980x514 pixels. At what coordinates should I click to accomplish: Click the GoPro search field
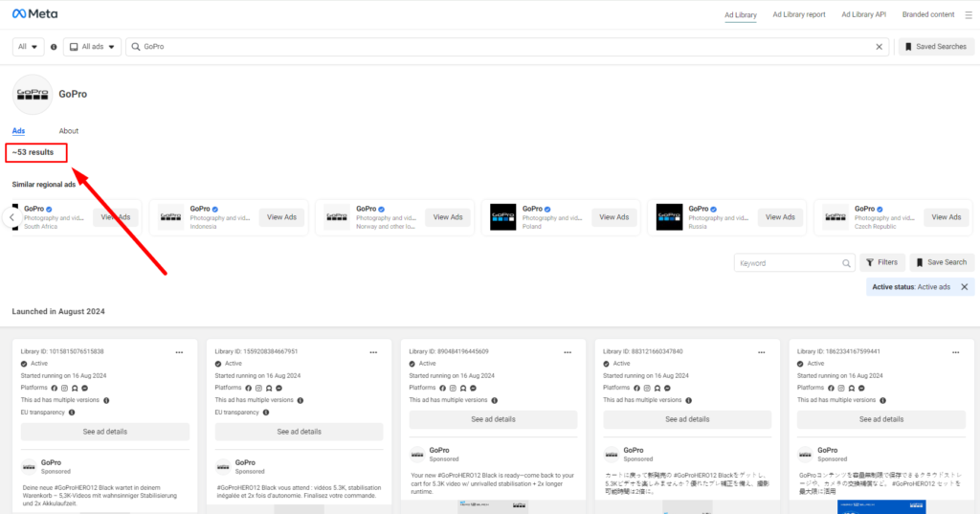click(506, 47)
